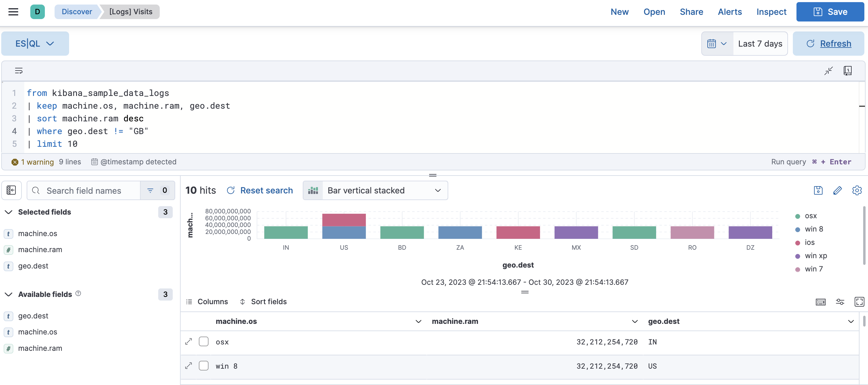Open keyboard shortcuts for the data grid
868x385 pixels.
pos(821,301)
